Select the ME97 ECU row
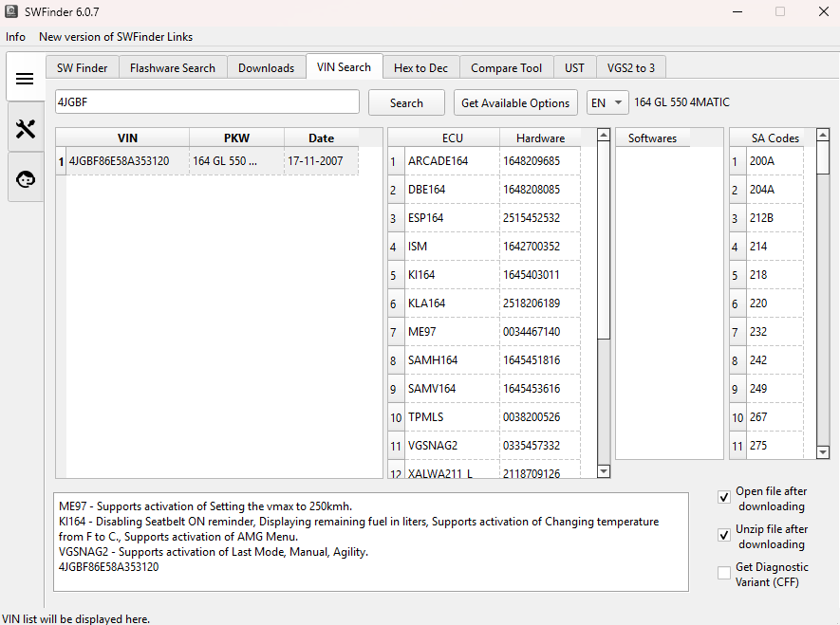 (453, 331)
